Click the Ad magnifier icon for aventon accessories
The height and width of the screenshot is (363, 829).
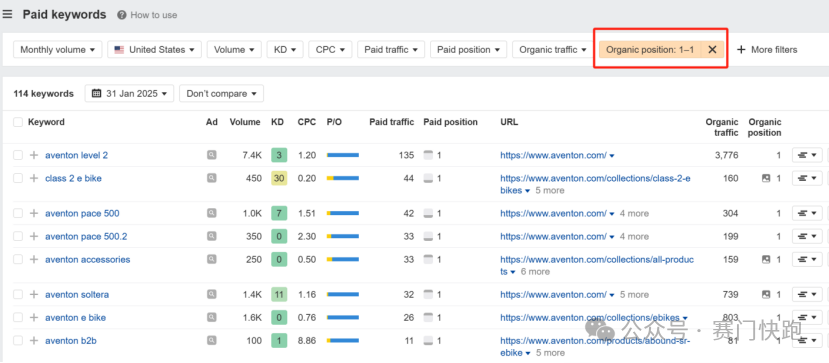point(211,259)
